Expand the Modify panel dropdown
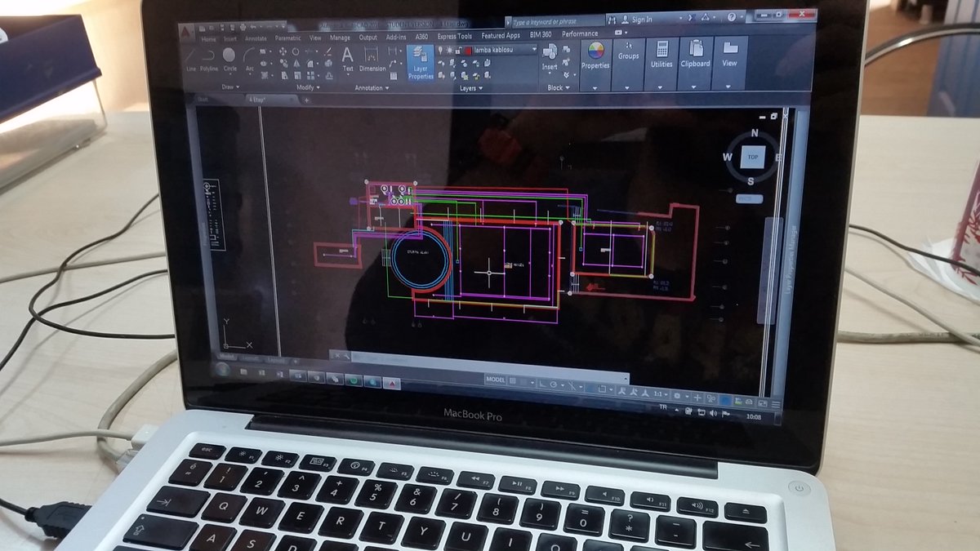Viewport: 980px width, 551px height. 308,87
